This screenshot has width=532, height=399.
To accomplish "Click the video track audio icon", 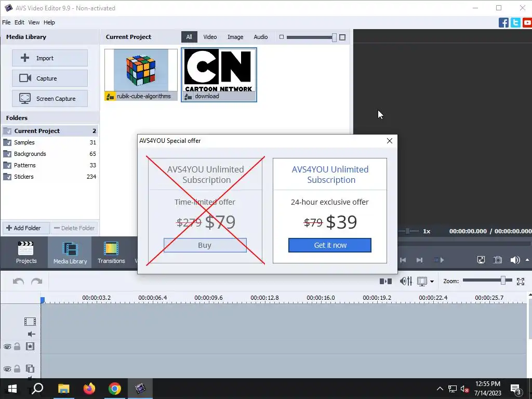I will (x=31, y=334).
